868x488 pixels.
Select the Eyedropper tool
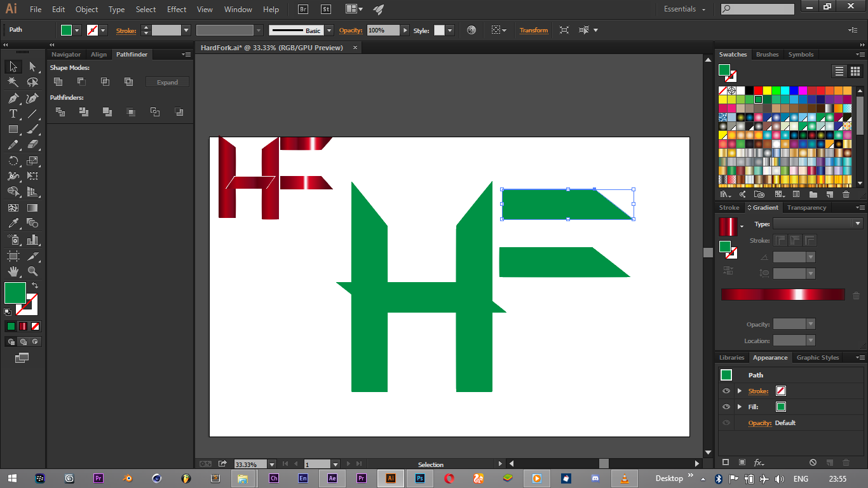pos(13,223)
